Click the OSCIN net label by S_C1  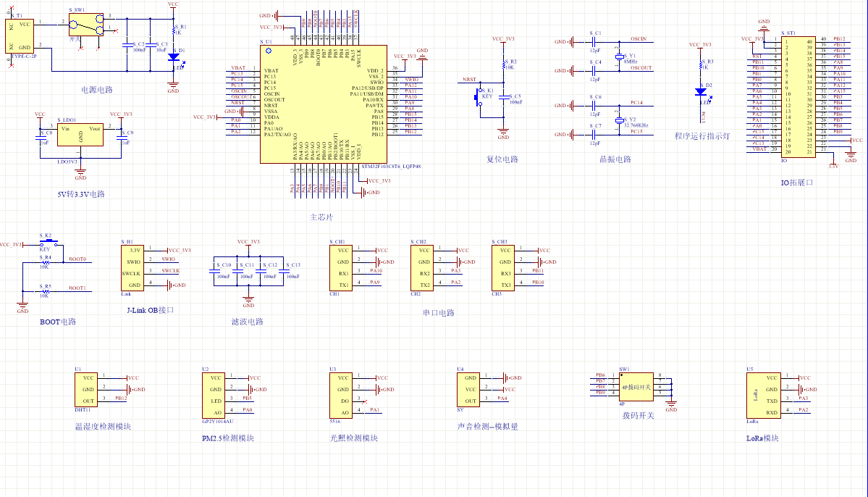pos(639,39)
